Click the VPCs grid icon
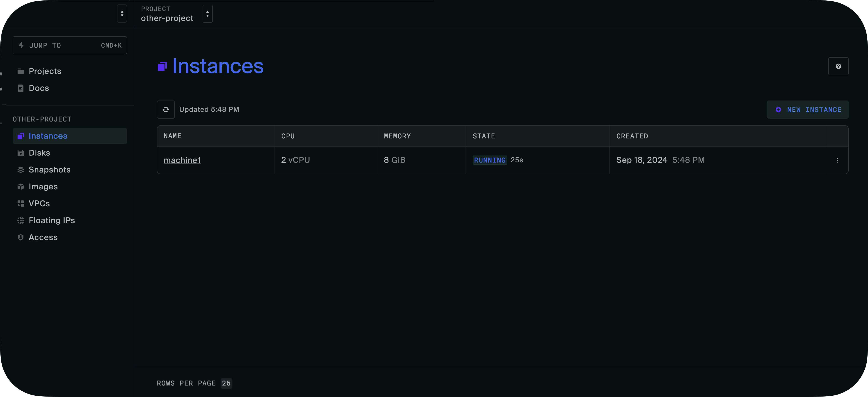868x397 pixels. click(21, 204)
